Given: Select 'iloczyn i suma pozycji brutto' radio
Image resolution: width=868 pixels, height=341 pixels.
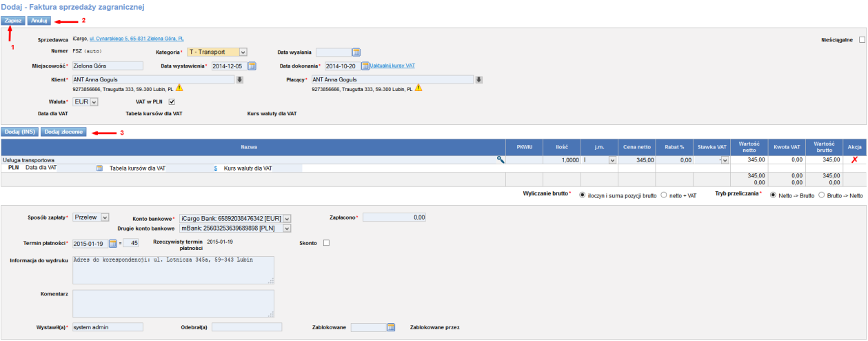Looking at the screenshot, I should (583, 195).
